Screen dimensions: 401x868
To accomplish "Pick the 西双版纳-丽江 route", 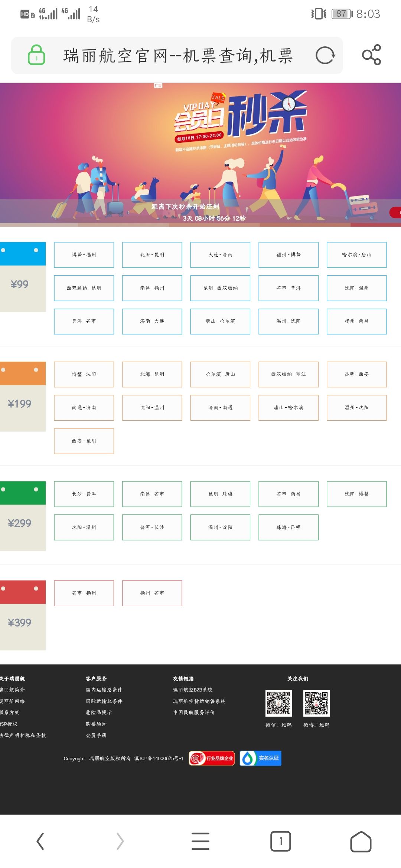I will tap(288, 374).
